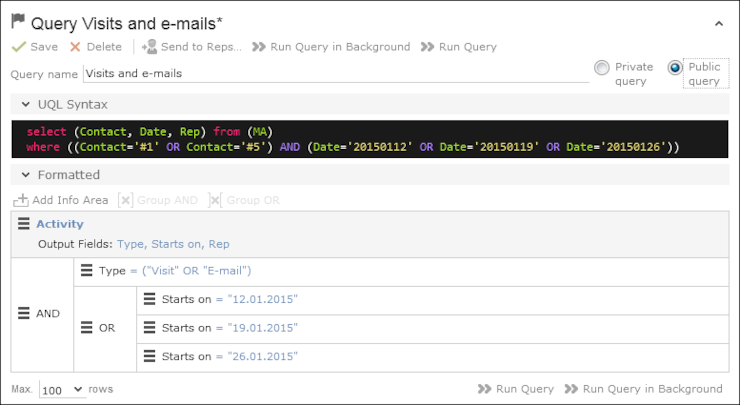Click the Query name input field
This screenshot has height=405, width=740.
click(336, 74)
